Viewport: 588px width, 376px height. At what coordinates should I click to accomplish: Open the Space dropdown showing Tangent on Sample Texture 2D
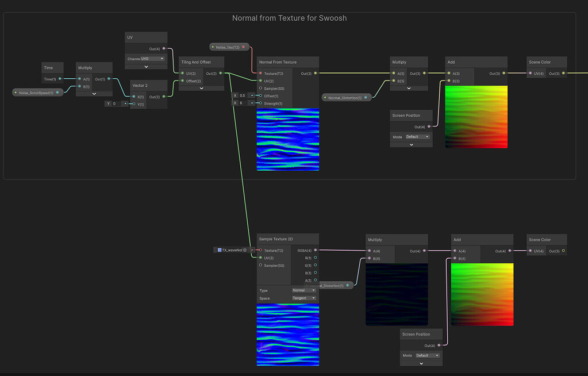coord(303,298)
